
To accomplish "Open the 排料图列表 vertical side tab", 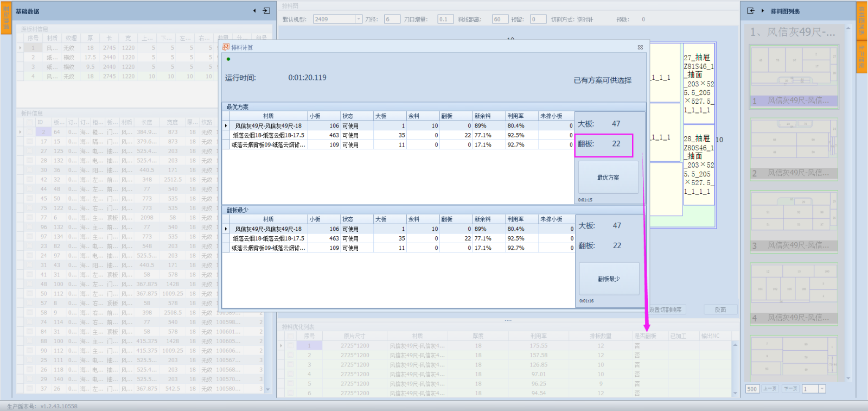I will (861, 20).
